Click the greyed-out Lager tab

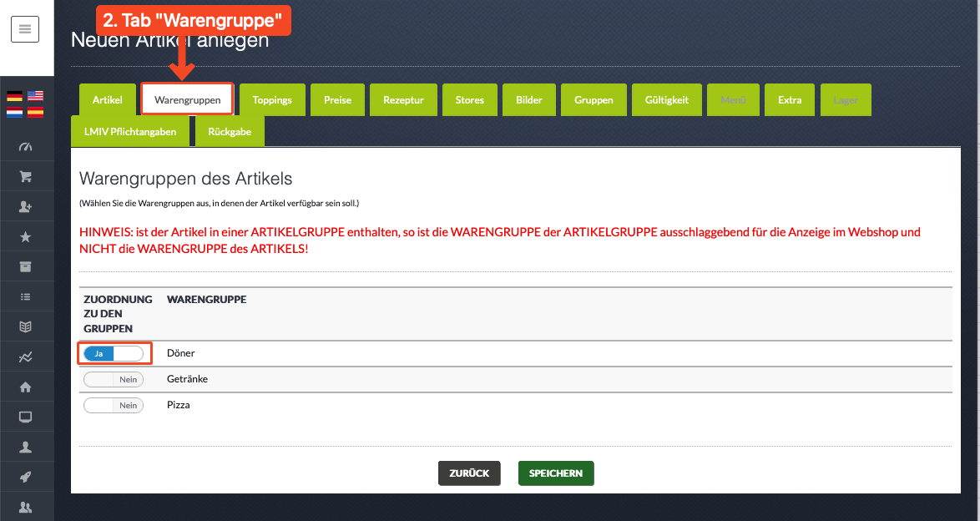[x=846, y=100]
